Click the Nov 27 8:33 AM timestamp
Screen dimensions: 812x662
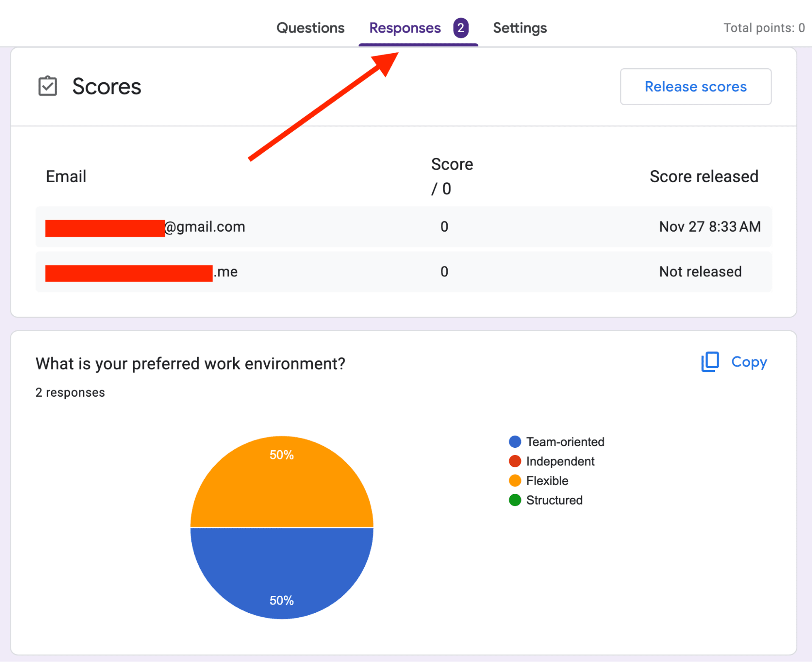709,227
